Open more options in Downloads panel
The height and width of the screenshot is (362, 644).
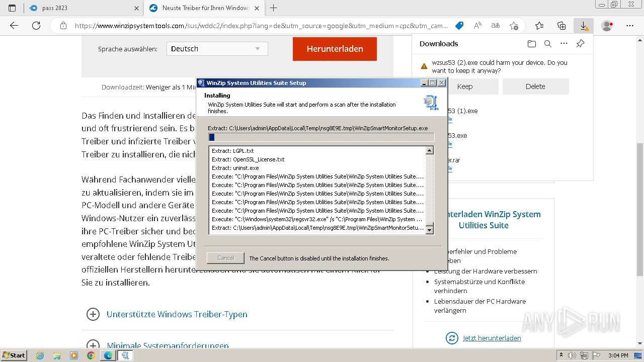pyautogui.click(x=564, y=44)
